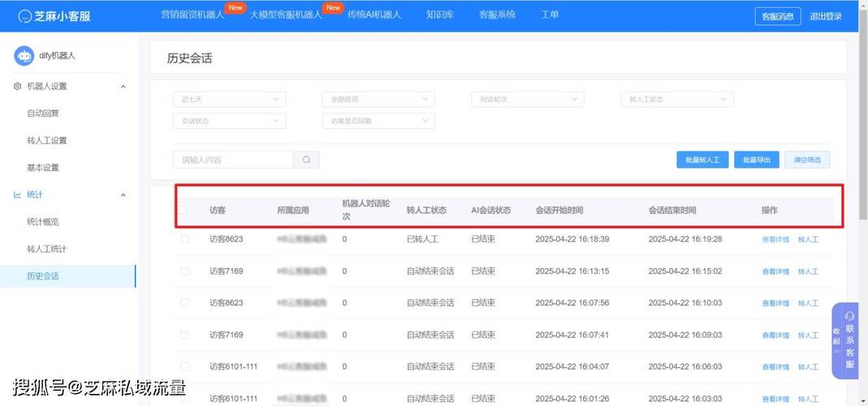Check the row starting 2025-04-22 16:07:56
Image resolution: width=868 pixels, height=406 pixels.
click(x=184, y=303)
